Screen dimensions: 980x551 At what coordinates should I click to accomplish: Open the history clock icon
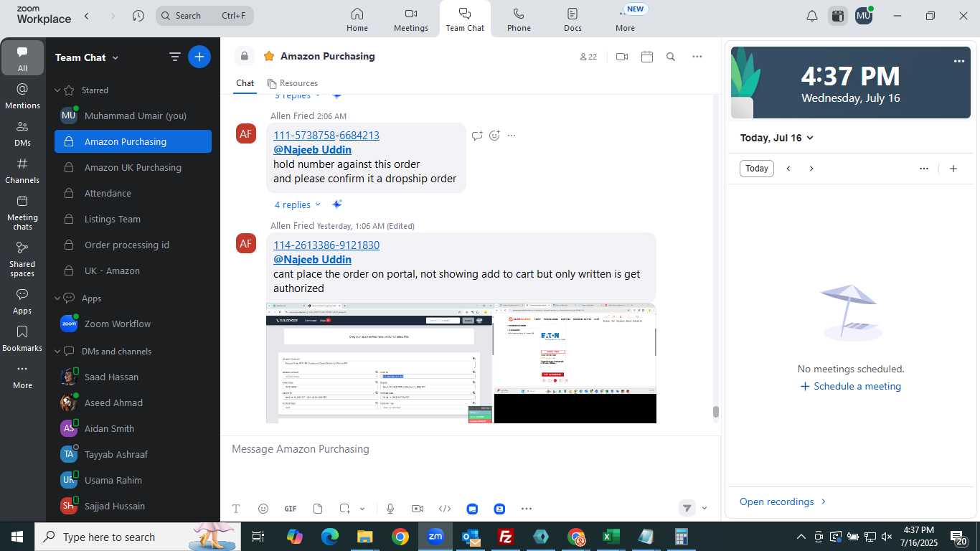click(x=138, y=16)
